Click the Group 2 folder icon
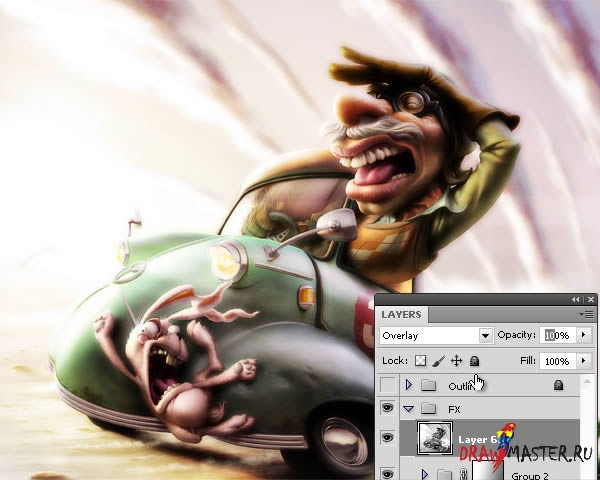Viewport: 600px width, 480px height. pos(444,475)
